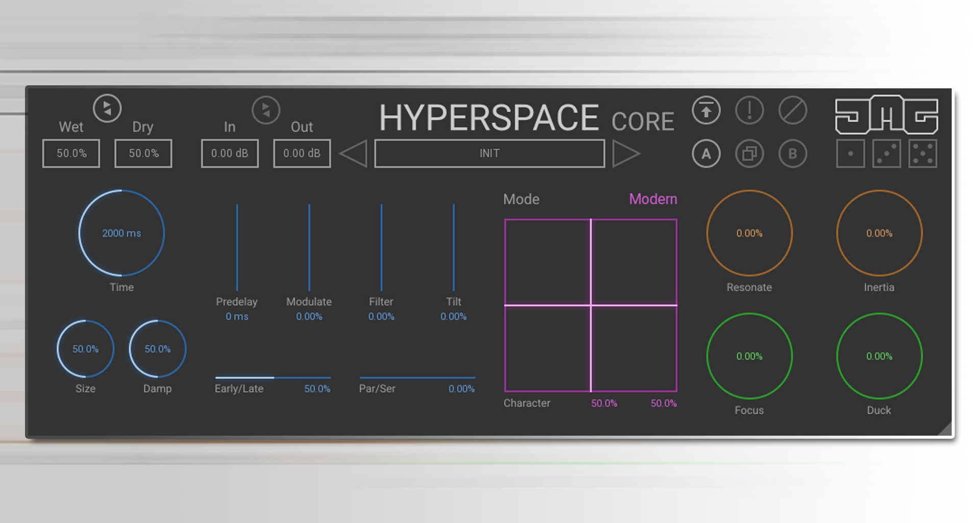Click the Filter 0.00% value

tap(381, 317)
